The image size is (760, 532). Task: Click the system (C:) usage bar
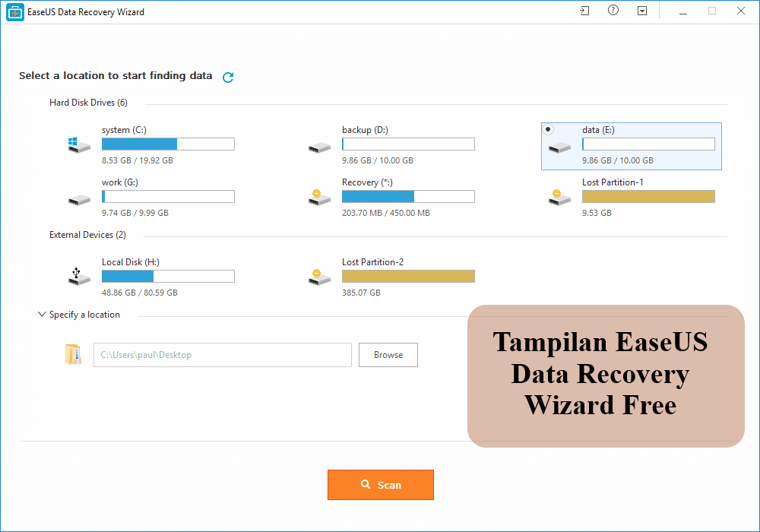click(168, 144)
